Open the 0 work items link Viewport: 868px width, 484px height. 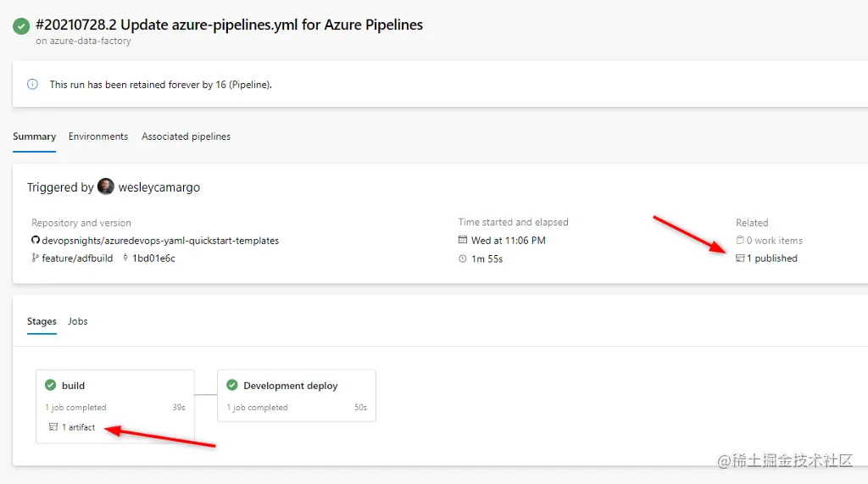[x=775, y=241]
